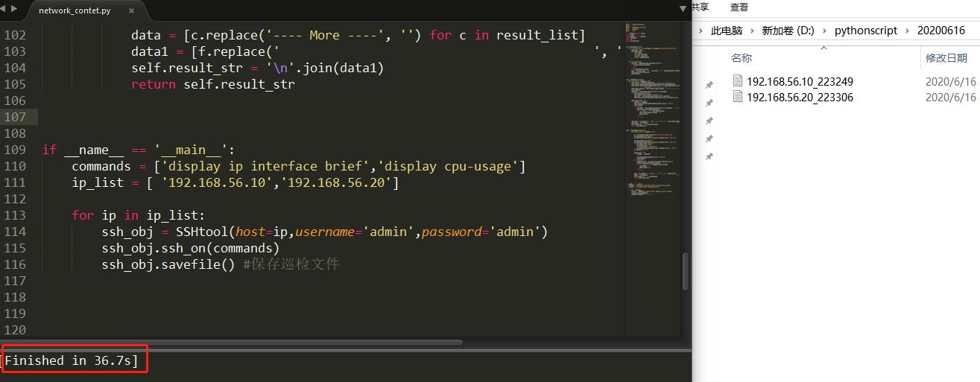Image resolution: width=980 pixels, height=382 pixels.
Task: Click the editor's vertical scrollbar thumb
Action: (685, 271)
